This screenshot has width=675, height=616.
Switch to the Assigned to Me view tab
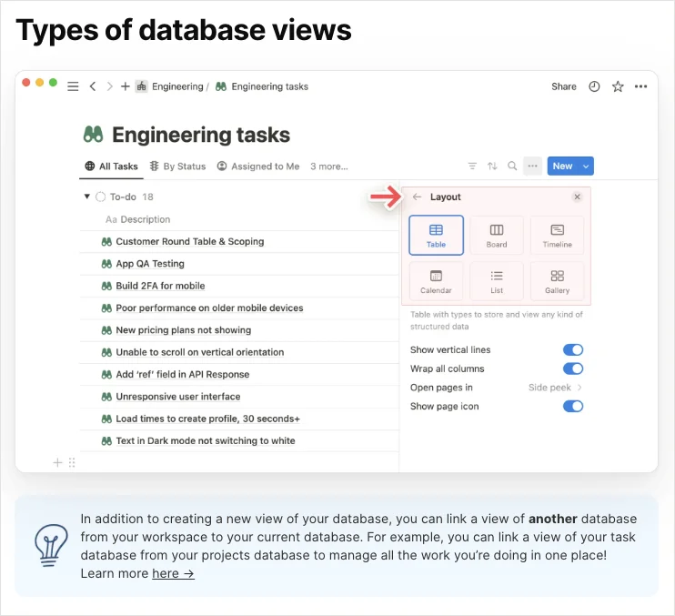pyautogui.click(x=258, y=167)
